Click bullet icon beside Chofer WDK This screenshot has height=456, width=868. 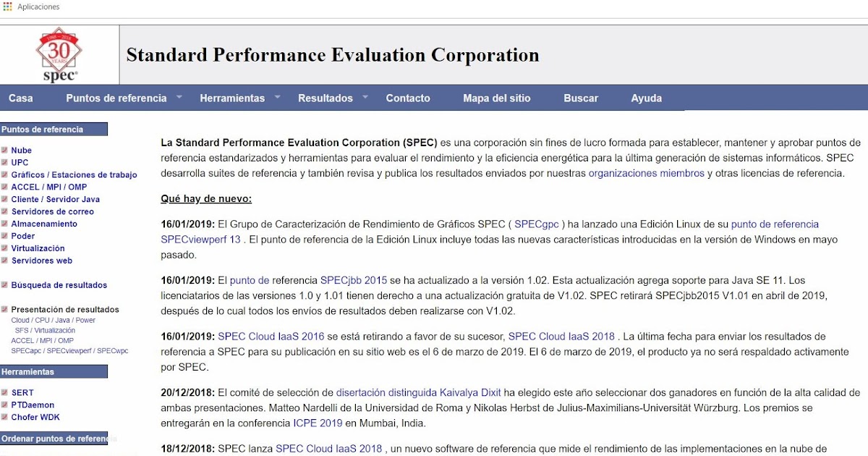[x=4, y=418]
